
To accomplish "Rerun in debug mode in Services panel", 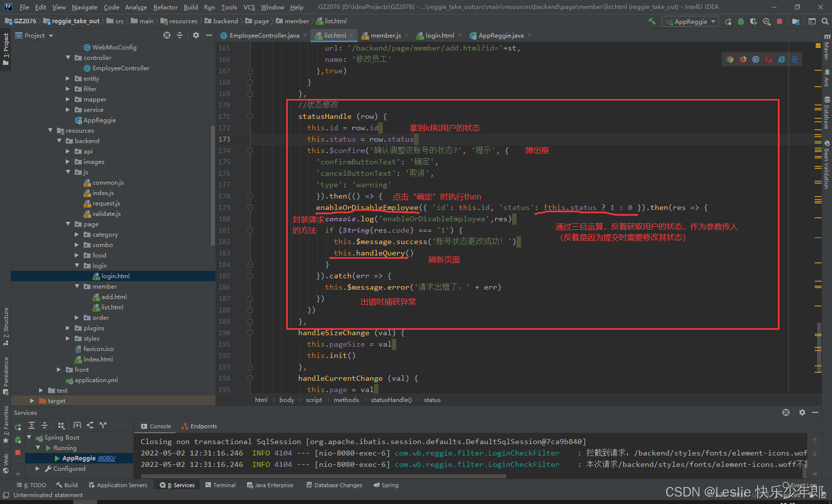I will (x=18, y=440).
